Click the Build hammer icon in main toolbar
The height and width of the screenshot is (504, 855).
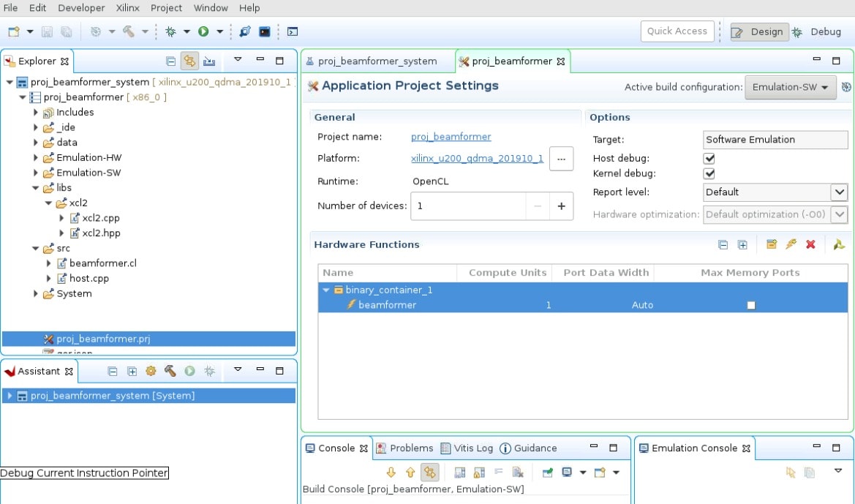[x=129, y=31]
